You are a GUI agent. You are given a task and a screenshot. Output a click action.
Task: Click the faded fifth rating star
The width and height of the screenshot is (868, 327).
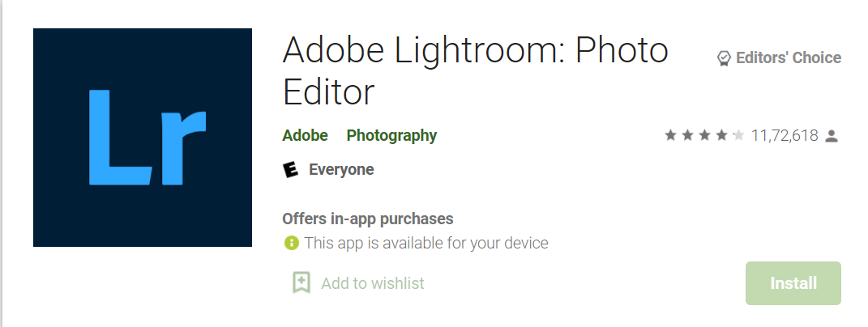click(x=738, y=135)
